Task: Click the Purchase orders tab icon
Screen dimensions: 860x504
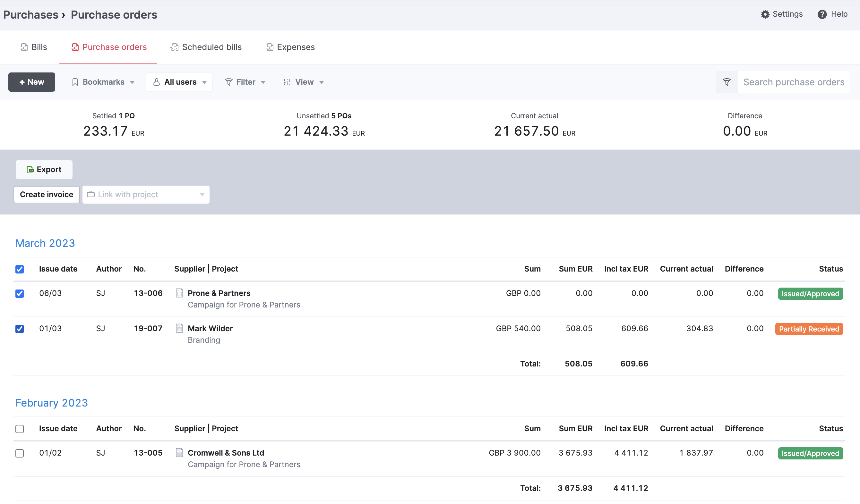Action: click(75, 47)
